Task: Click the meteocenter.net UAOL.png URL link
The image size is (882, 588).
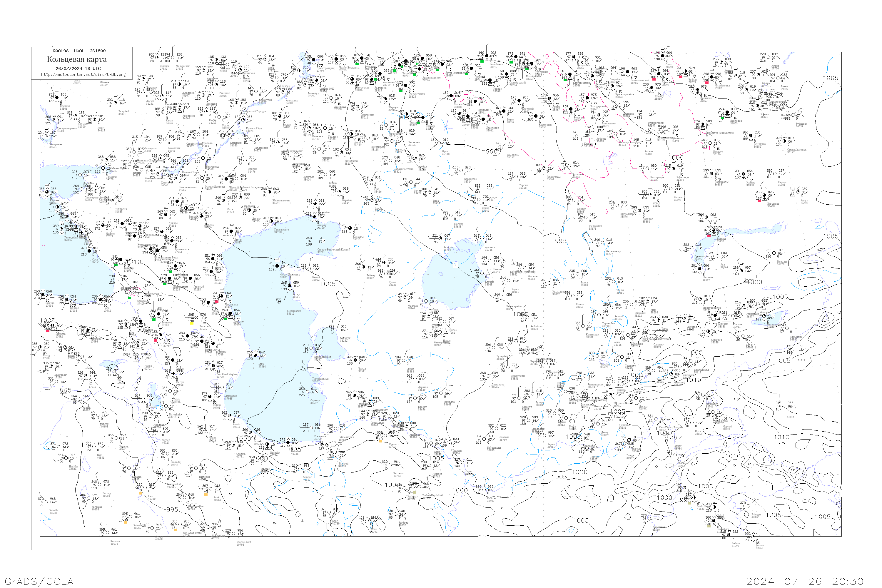Action: (83, 75)
